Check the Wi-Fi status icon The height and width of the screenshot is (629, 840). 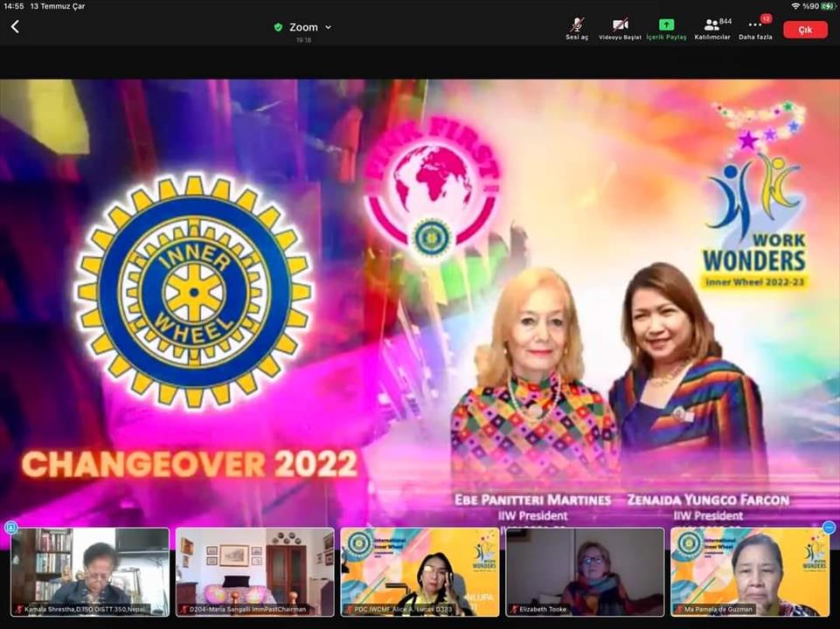tap(795, 6)
